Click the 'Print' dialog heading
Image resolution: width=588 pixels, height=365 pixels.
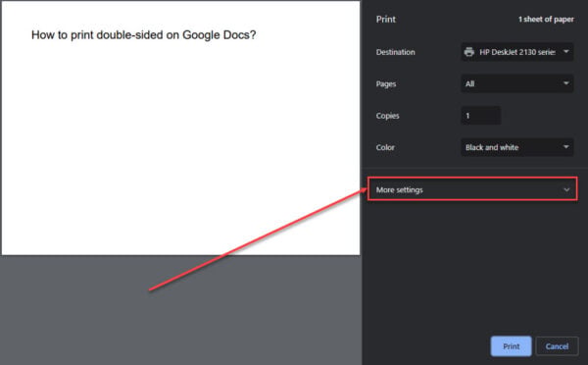386,20
